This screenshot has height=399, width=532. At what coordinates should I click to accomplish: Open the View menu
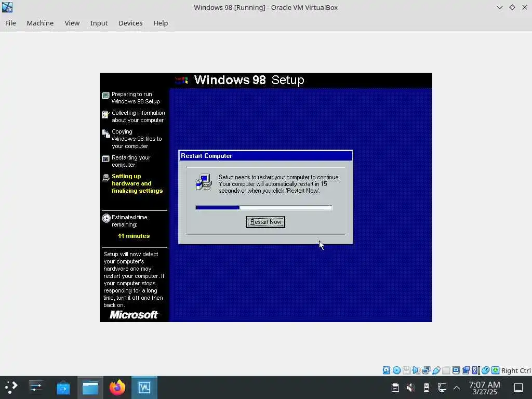pyautogui.click(x=72, y=23)
